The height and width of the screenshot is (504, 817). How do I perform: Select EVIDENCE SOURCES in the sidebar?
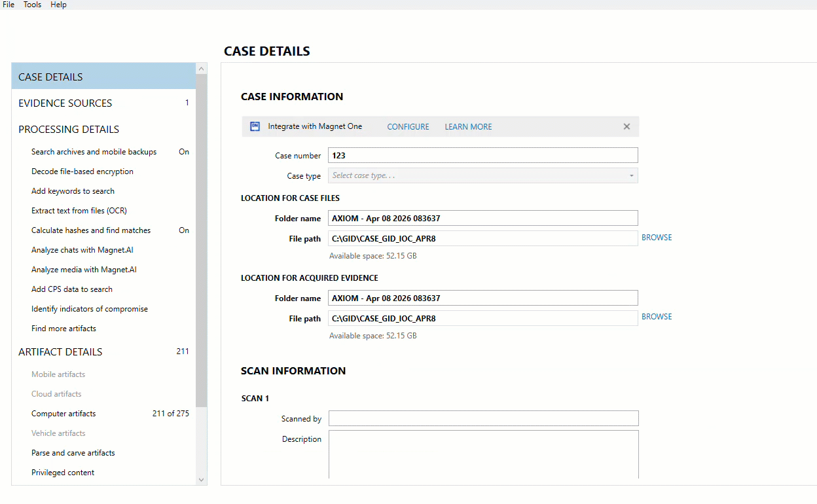[65, 103]
